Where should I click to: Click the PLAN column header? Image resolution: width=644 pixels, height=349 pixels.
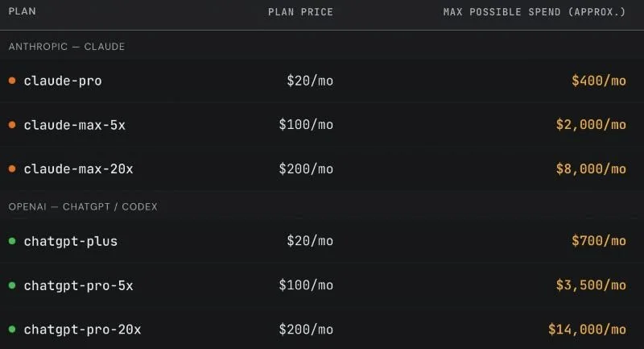[x=23, y=11]
